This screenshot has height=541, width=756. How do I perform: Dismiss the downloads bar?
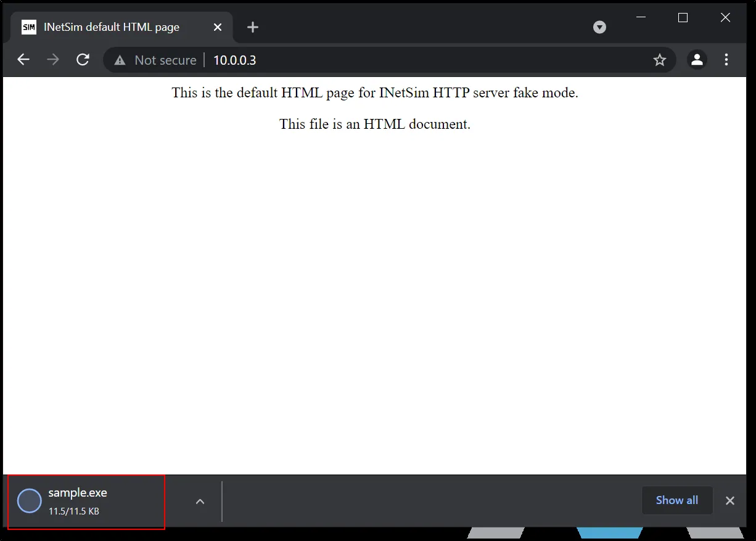click(730, 500)
